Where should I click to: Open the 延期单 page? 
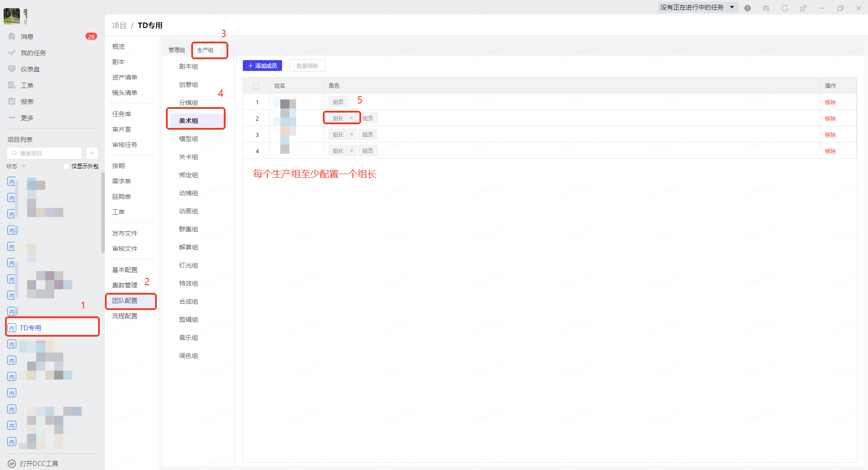pos(122,197)
